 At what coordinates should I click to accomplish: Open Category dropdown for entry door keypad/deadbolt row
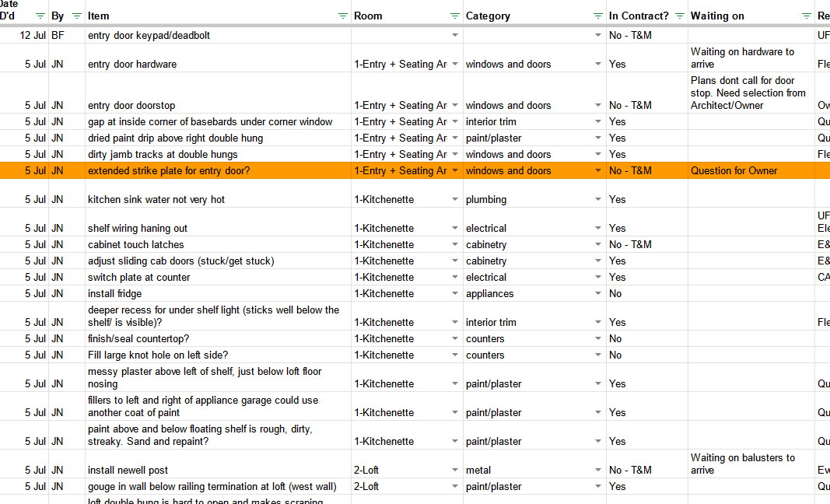pos(597,36)
